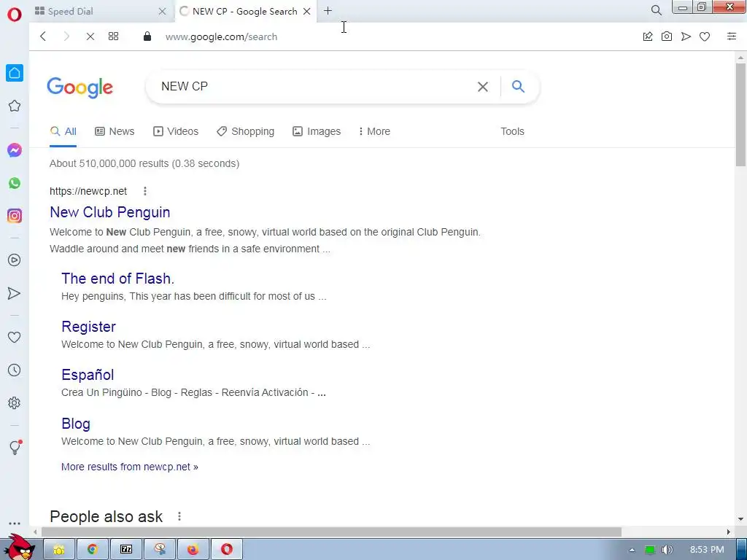The height and width of the screenshot is (560, 747).
Task: Open the Player icon in sidebar
Action: (15, 260)
